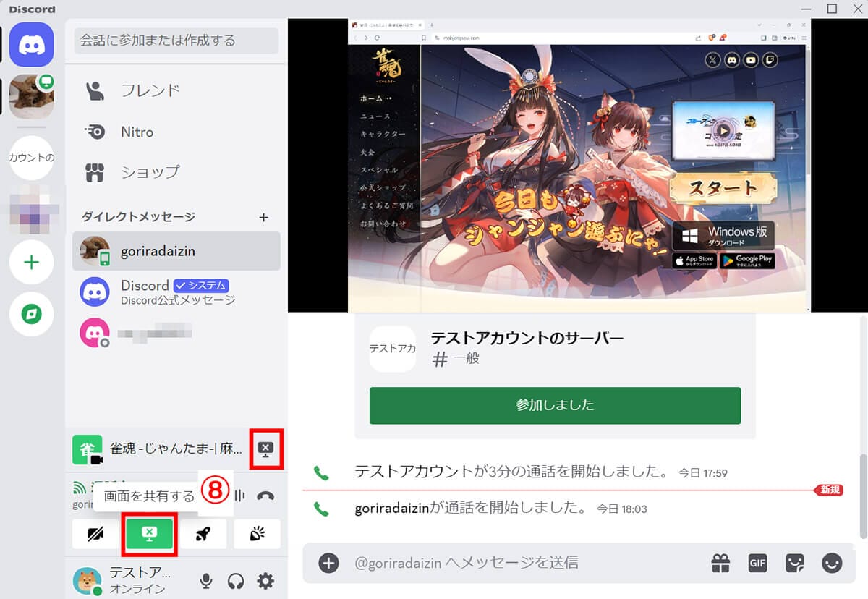Open the blurred-name pink avatar DM
Image resolution: width=868 pixels, height=599 pixels.
(176, 333)
